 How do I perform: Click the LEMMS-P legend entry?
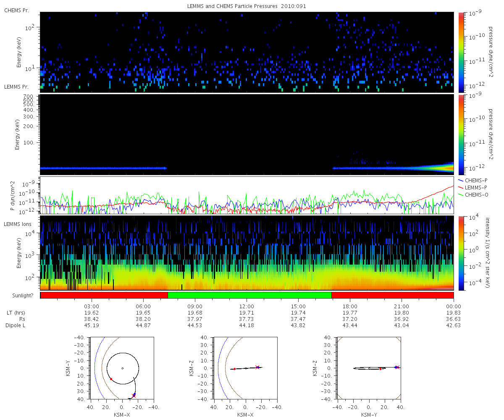473,187
